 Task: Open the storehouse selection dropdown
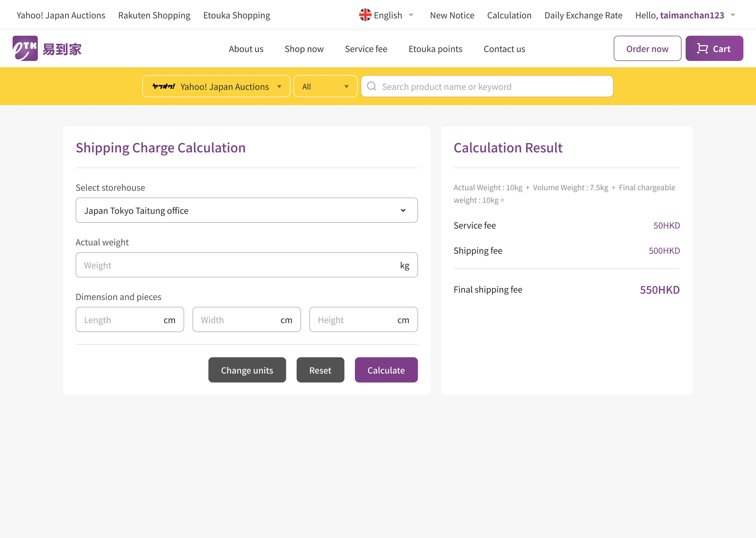coord(246,210)
